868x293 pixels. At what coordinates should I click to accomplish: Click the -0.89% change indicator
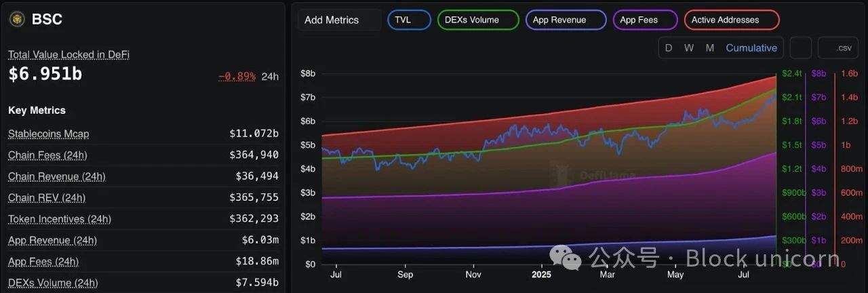point(237,76)
